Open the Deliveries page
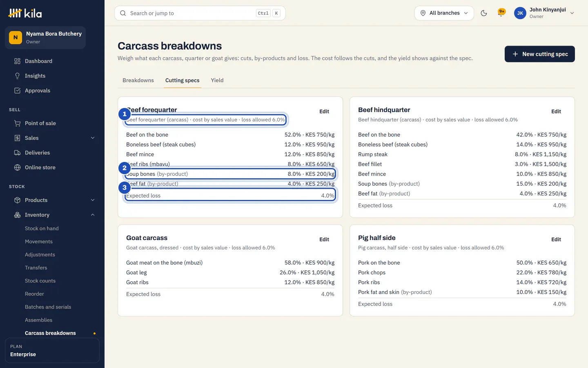The image size is (588, 368). [x=52, y=153]
